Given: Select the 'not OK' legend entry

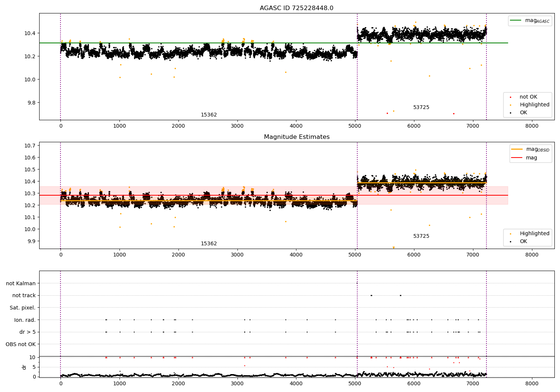Looking at the screenshot, I should pos(528,97).
